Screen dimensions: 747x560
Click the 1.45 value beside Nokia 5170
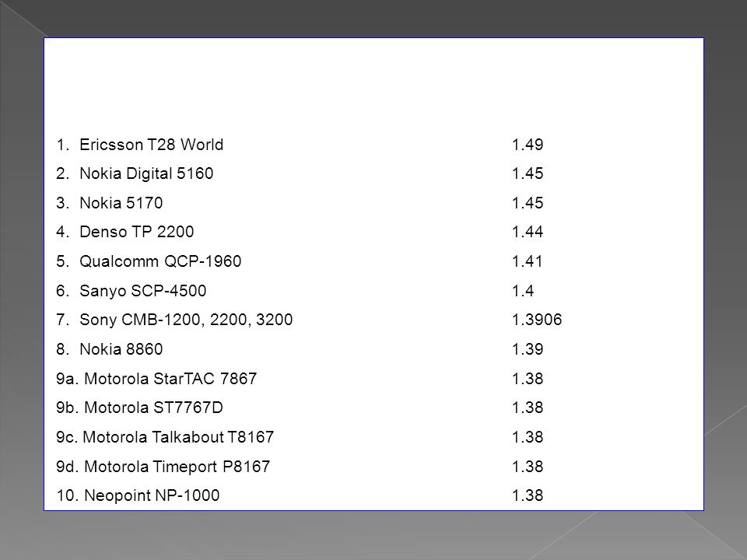tap(528, 203)
